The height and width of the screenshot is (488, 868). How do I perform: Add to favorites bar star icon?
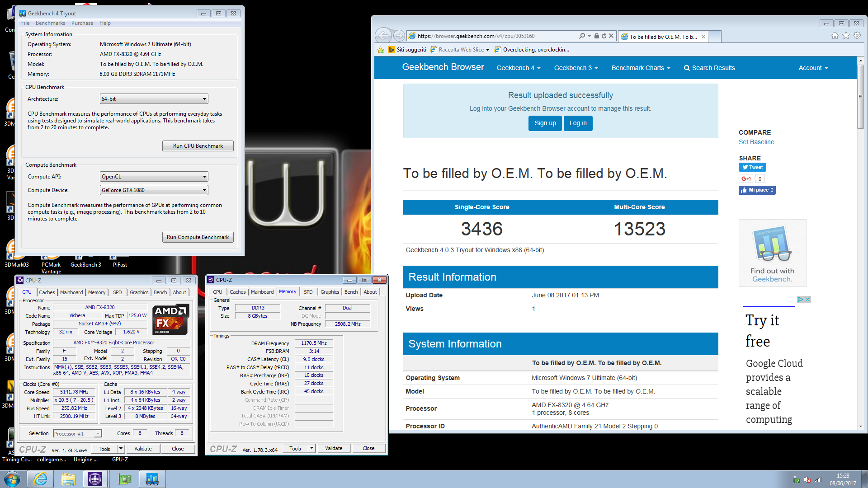(x=381, y=50)
